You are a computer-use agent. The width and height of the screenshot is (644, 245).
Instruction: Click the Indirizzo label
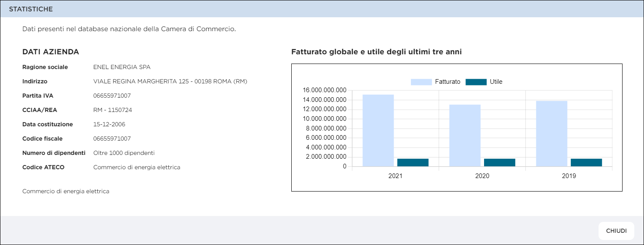(x=35, y=81)
